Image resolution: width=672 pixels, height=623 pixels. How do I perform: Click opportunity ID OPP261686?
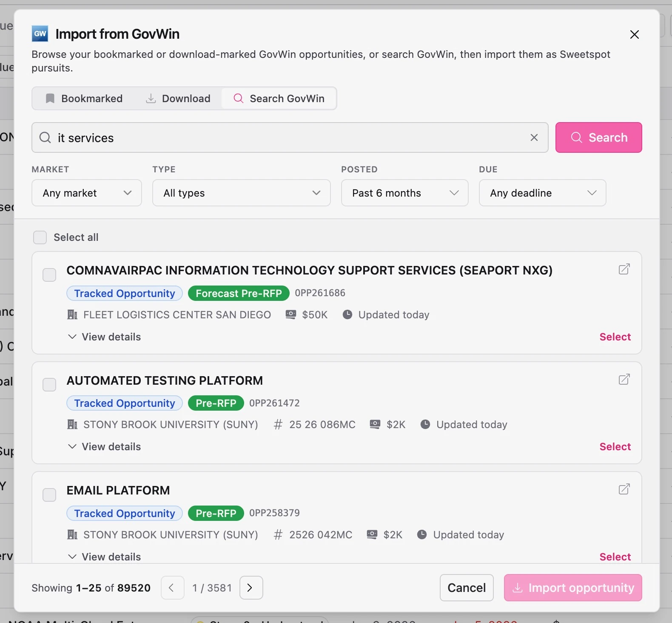(320, 293)
